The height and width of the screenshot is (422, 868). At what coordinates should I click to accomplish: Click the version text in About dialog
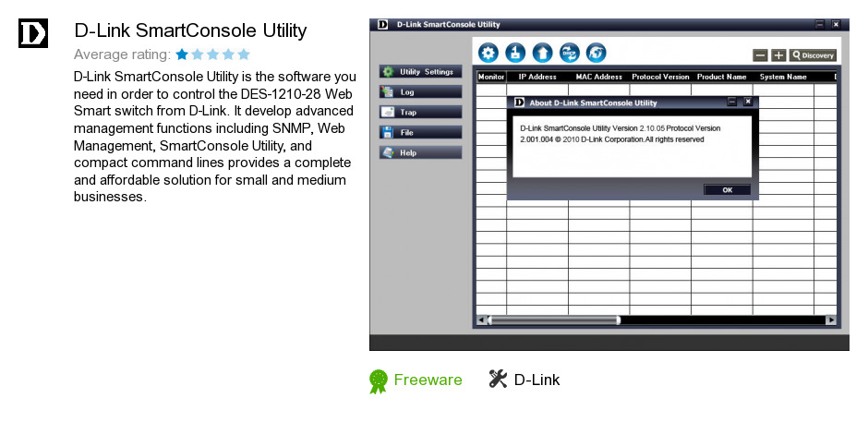click(x=620, y=134)
